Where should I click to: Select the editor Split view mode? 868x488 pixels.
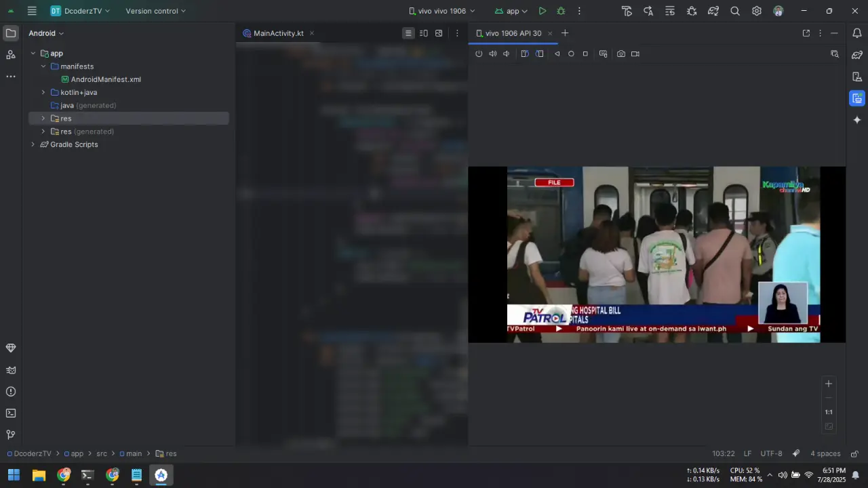[424, 33]
